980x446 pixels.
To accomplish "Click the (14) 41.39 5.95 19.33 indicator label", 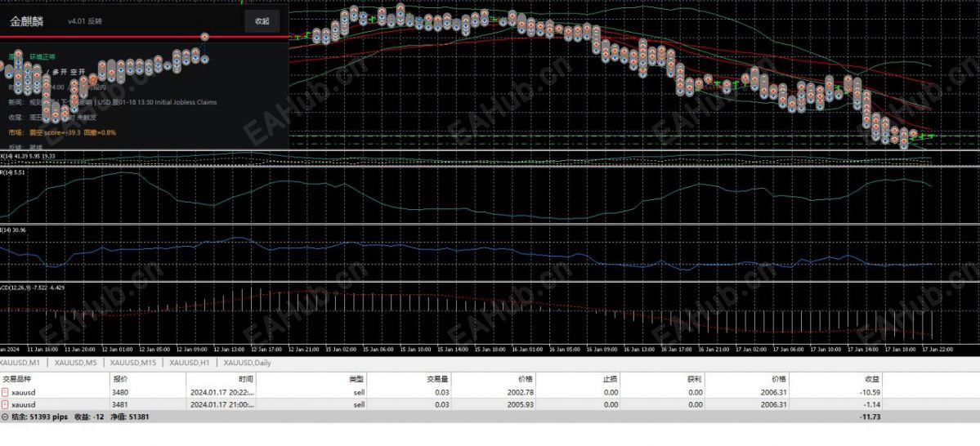I will click(28, 155).
